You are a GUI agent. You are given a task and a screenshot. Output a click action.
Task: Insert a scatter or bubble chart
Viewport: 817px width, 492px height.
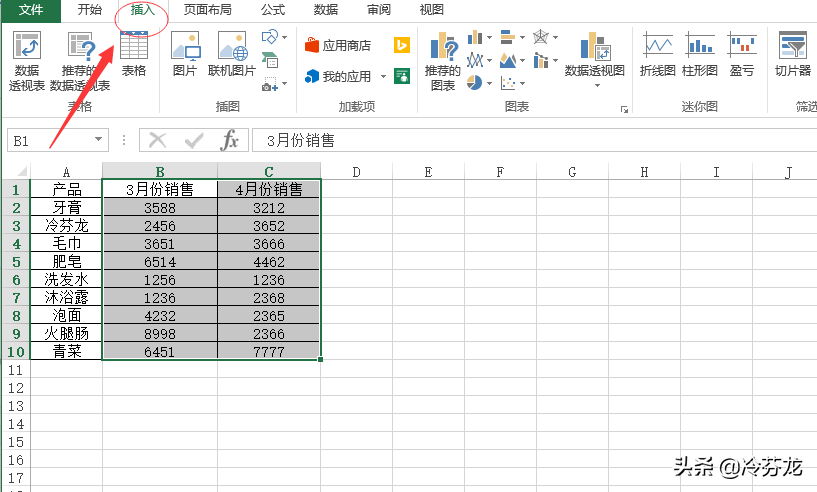[507, 82]
